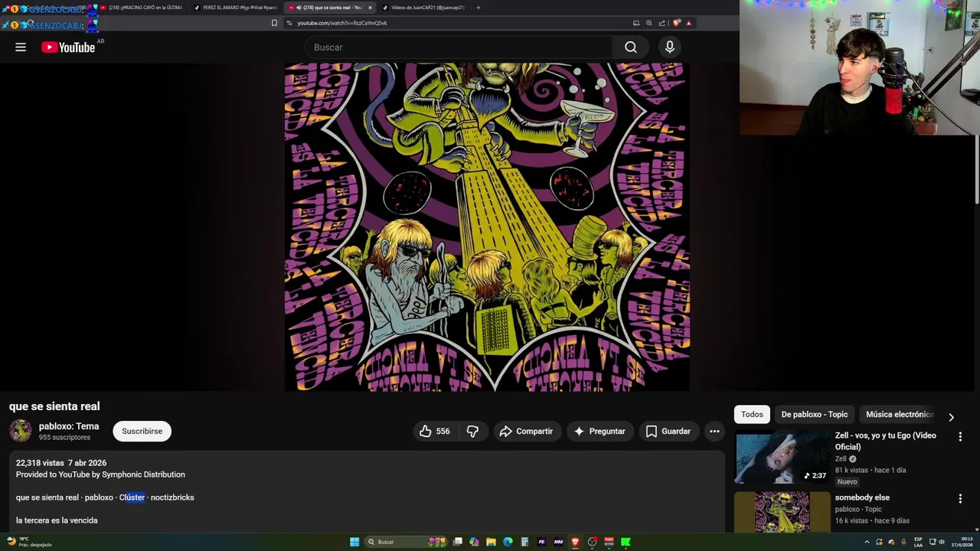Subscribe to pabloxo with Suscribirse
Image resolution: width=980 pixels, height=551 pixels.
click(x=142, y=432)
